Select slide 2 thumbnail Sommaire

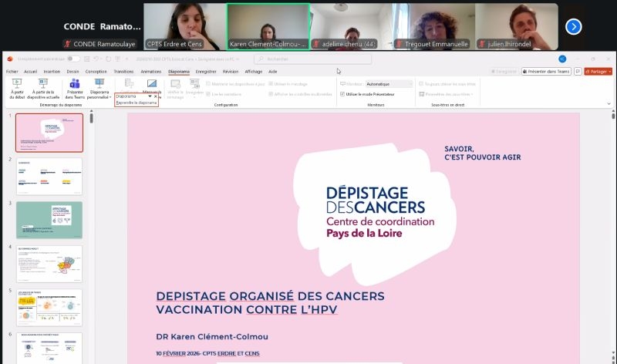pos(49,177)
